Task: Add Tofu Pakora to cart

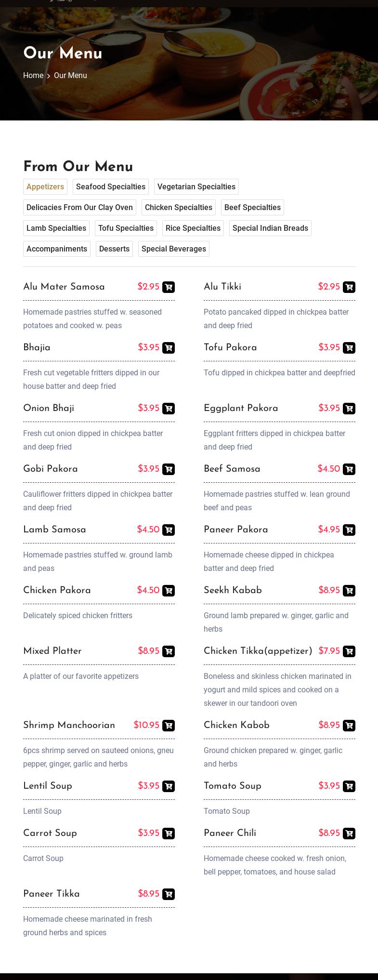Action: click(349, 348)
